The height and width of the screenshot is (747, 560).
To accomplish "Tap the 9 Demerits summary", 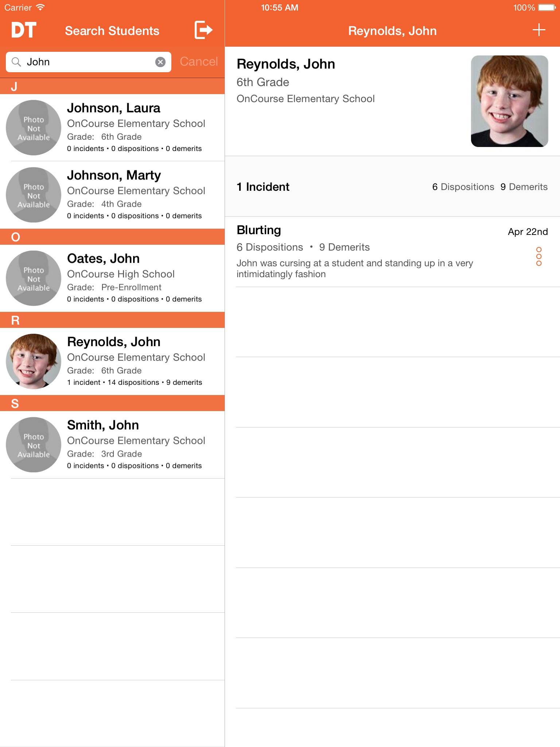I will click(524, 187).
